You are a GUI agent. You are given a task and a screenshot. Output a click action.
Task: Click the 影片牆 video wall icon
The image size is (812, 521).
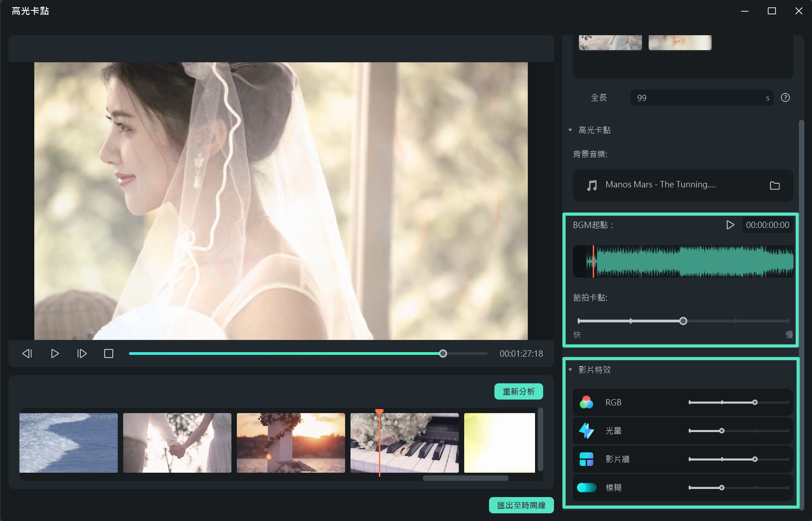click(586, 459)
